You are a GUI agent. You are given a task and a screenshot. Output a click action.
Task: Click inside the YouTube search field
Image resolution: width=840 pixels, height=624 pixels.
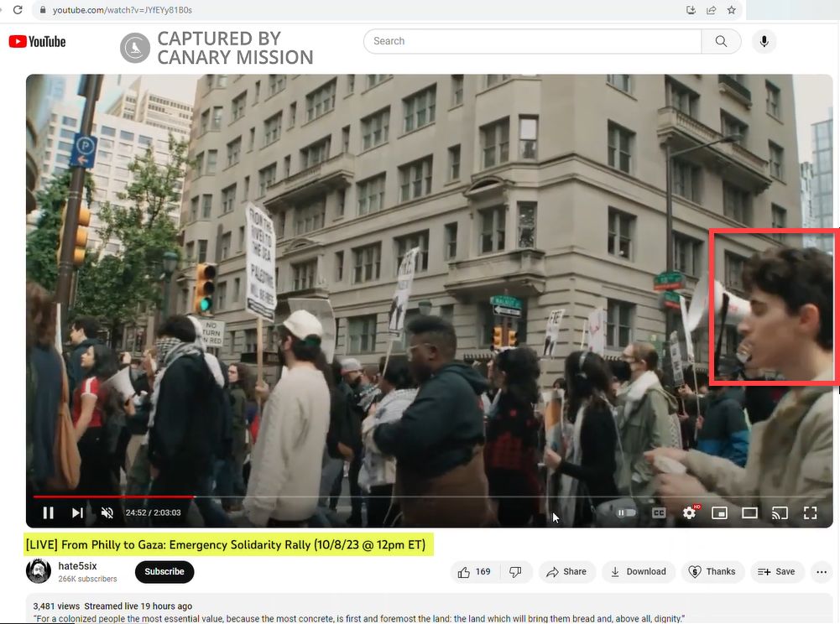(x=533, y=41)
